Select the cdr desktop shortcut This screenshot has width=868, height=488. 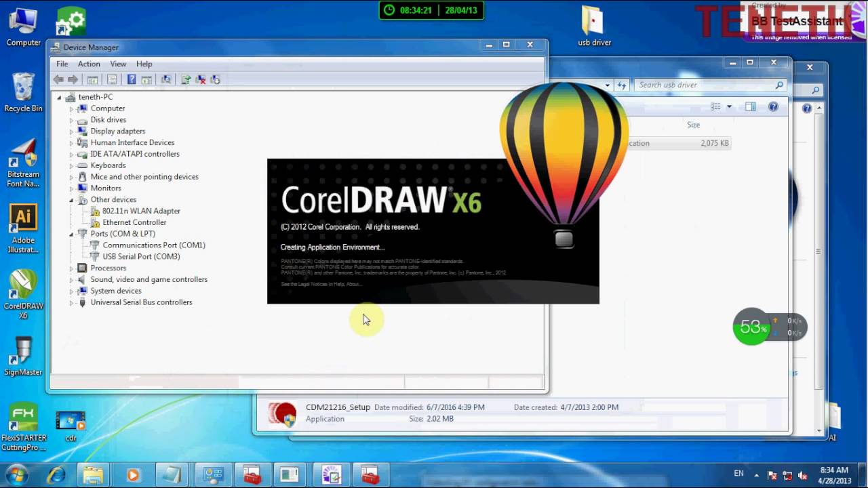click(x=71, y=426)
